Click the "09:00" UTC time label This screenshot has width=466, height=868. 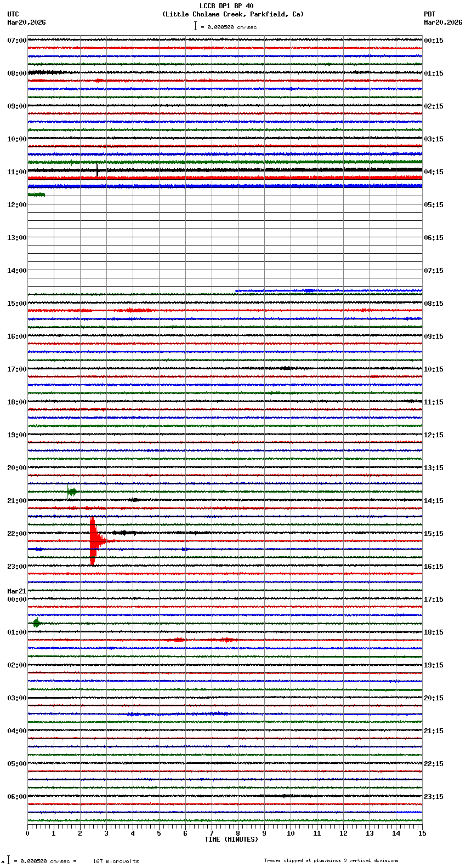(17, 106)
